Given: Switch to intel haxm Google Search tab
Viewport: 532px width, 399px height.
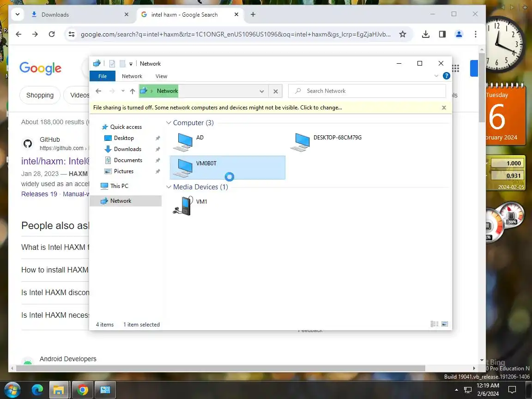Looking at the screenshot, I should (190, 15).
